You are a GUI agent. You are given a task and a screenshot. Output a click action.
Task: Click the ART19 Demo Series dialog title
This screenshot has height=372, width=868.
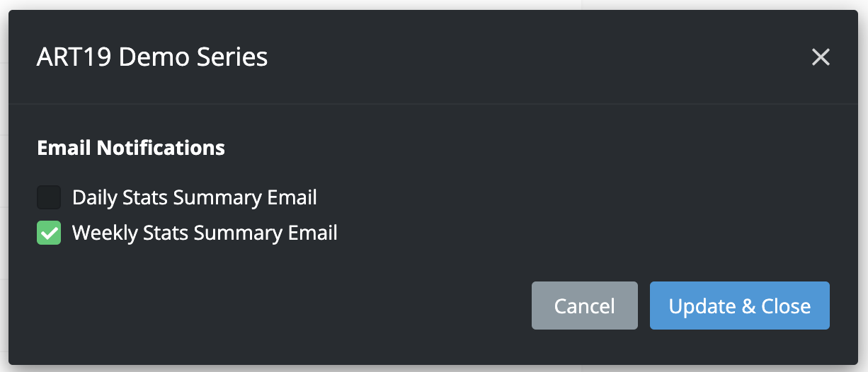[152, 57]
